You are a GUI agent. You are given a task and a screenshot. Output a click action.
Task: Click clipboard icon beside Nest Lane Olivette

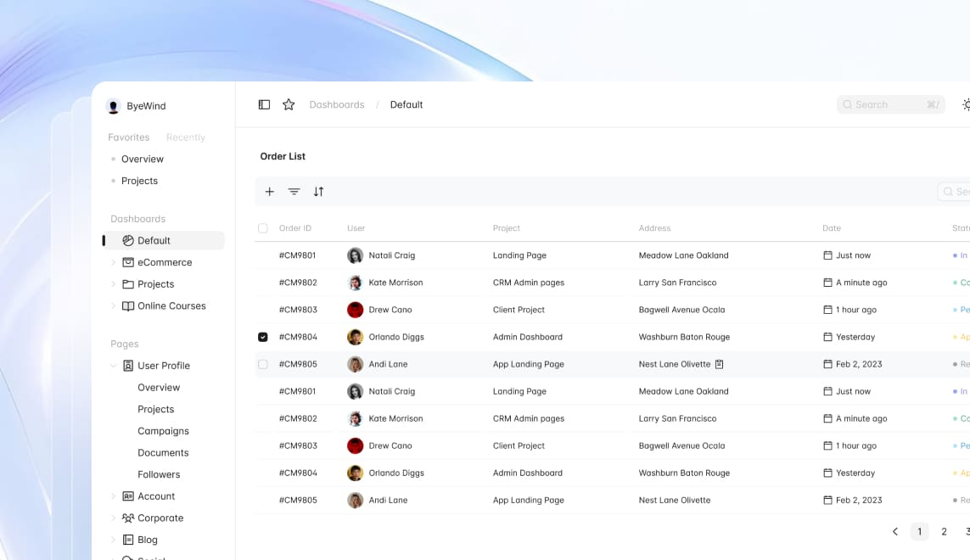(719, 364)
